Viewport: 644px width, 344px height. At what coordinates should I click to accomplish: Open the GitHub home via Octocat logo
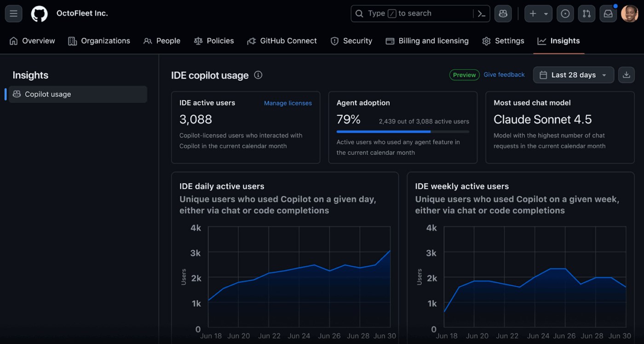point(39,13)
